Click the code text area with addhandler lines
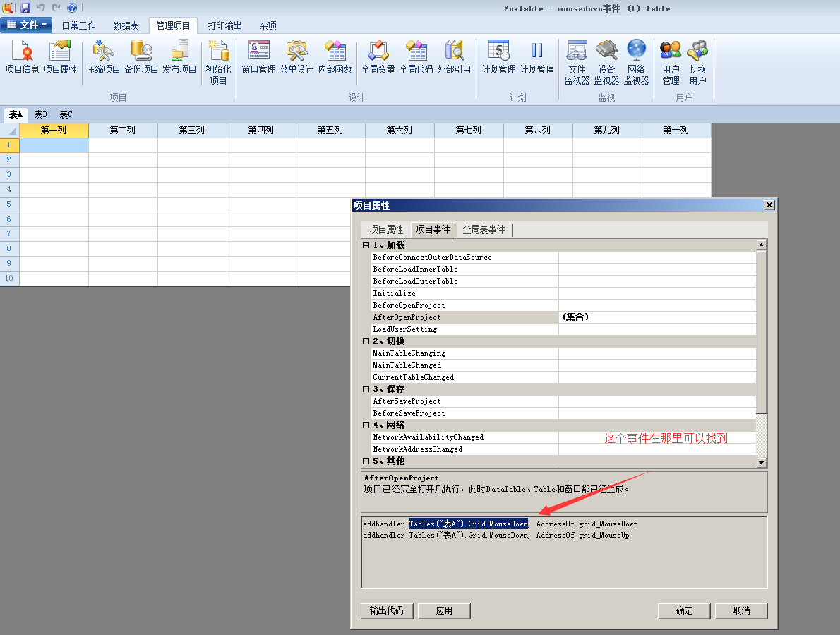Screen dimensions: 840x635 point(565,552)
